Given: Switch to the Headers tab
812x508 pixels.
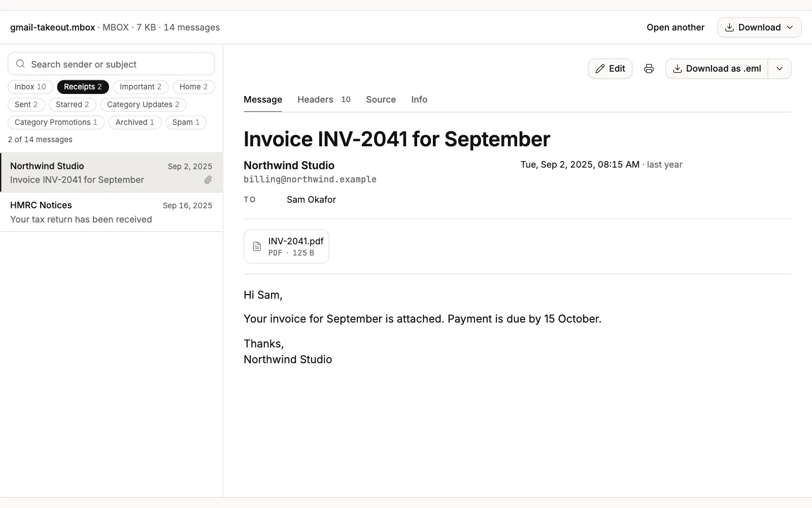Looking at the screenshot, I should point(324,100).
